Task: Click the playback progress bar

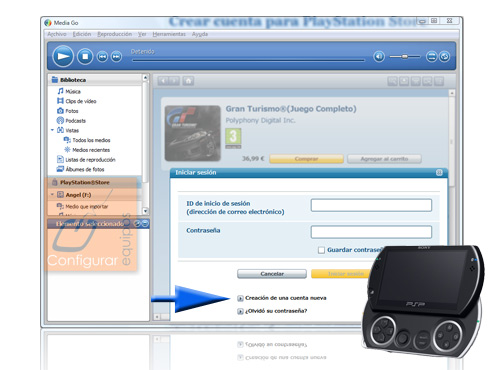Action: click(248, 60)
